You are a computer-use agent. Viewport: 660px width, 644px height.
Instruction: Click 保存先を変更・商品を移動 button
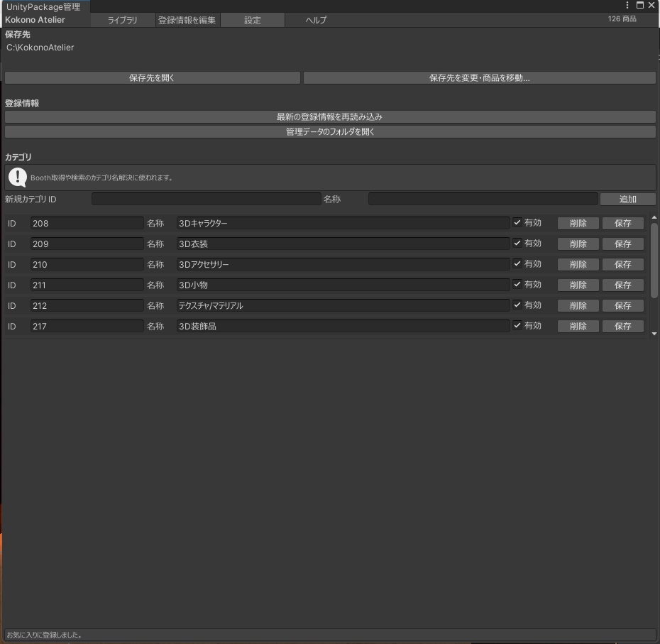tap(480, 77)
